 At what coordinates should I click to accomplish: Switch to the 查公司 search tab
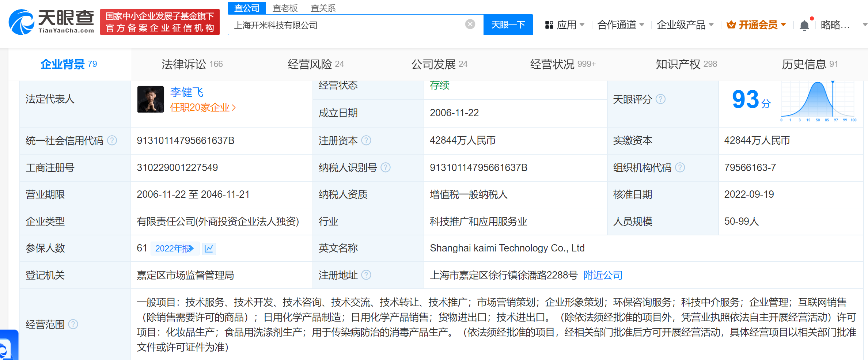[247, 8]
